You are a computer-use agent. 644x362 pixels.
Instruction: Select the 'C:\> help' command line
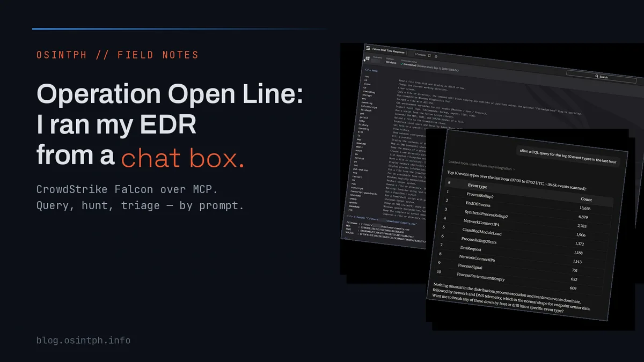371,70
